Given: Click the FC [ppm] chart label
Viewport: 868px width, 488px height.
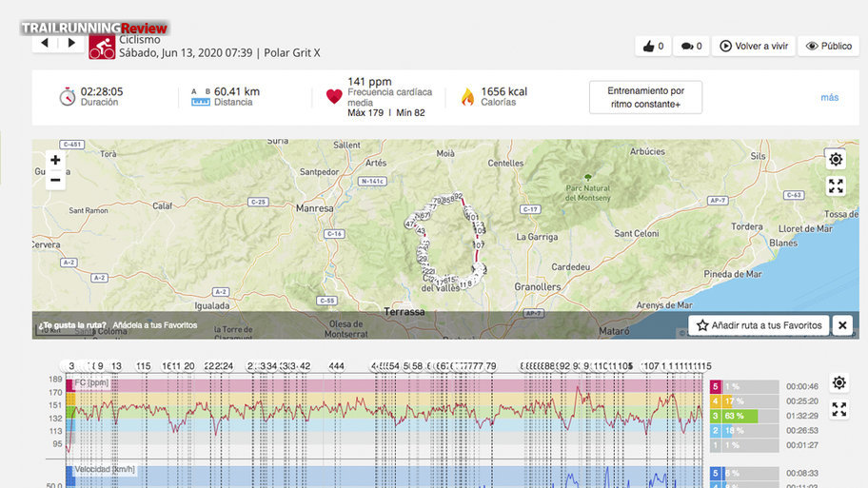Looking at the screenshot, I should point(91,382).
